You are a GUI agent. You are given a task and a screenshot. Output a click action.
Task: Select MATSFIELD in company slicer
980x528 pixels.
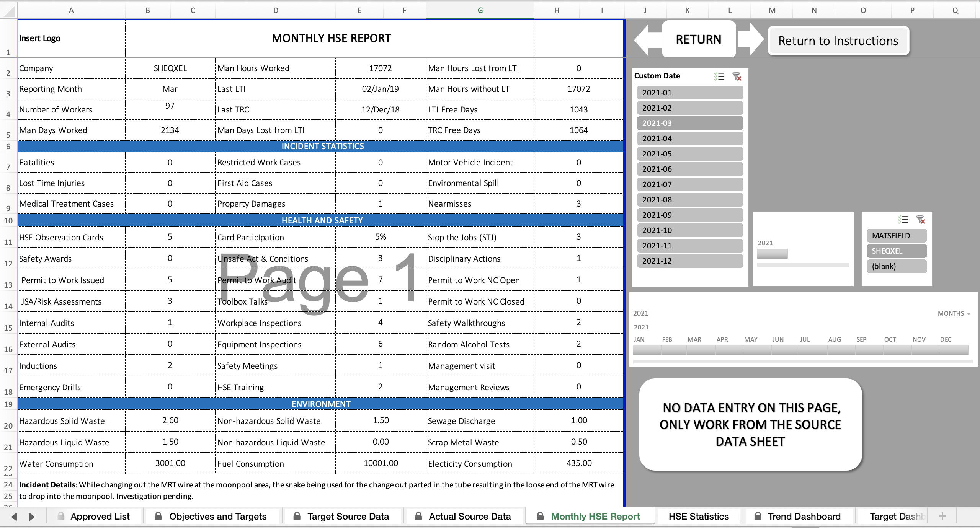click(x=897, y=236)
